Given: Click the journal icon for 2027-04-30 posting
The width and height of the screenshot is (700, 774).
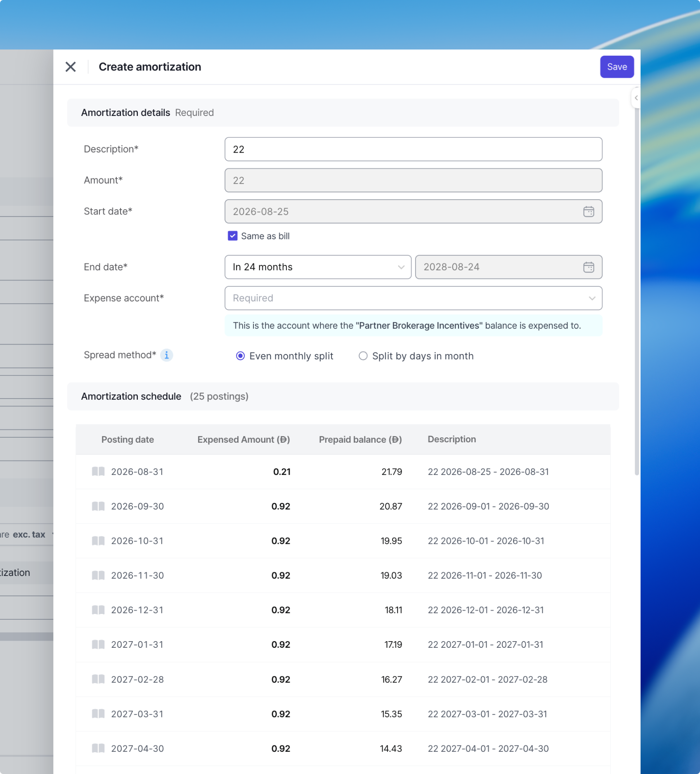Looking at the screenshot, I should (x=98, y=748).
